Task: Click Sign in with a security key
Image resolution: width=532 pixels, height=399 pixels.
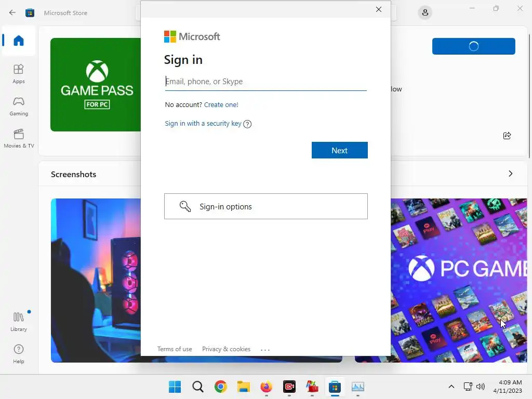Action: coord(203,124)
